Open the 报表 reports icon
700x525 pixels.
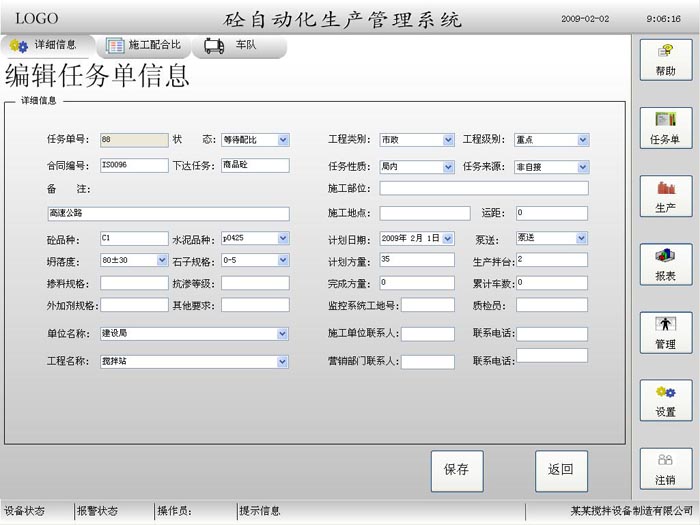665,265
